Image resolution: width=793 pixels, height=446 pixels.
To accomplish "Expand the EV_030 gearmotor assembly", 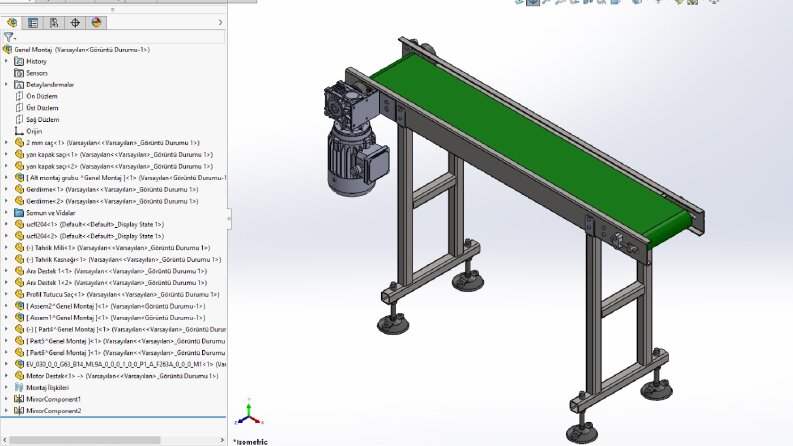I will tap(6, 364).
